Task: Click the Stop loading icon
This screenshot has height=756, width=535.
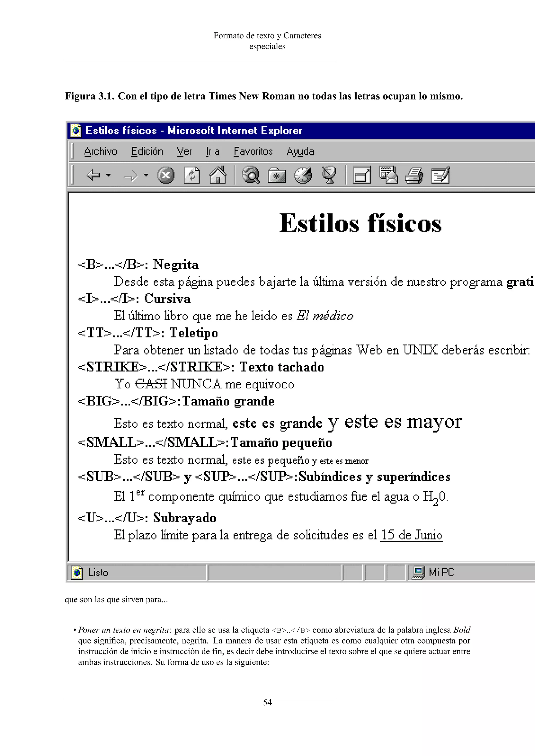Action: click(x=166, y=175)
